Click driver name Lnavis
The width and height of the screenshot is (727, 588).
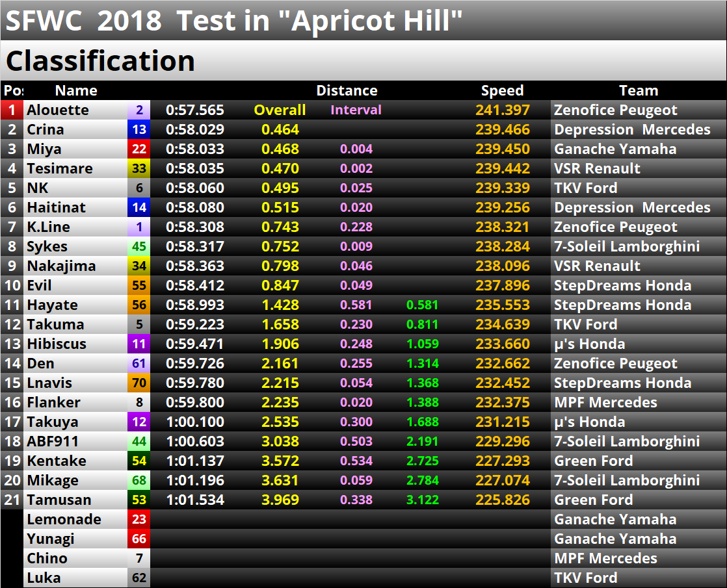(x=49, y=383)
